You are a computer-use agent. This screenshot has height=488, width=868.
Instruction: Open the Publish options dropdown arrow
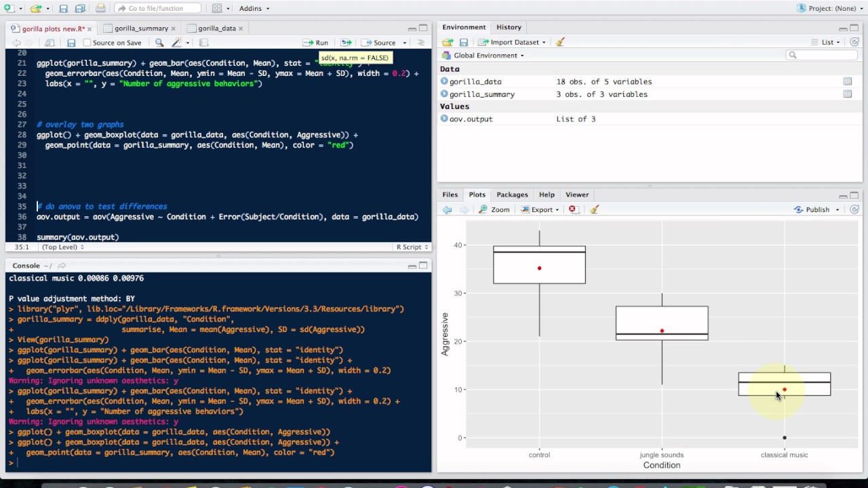[837, 209]
